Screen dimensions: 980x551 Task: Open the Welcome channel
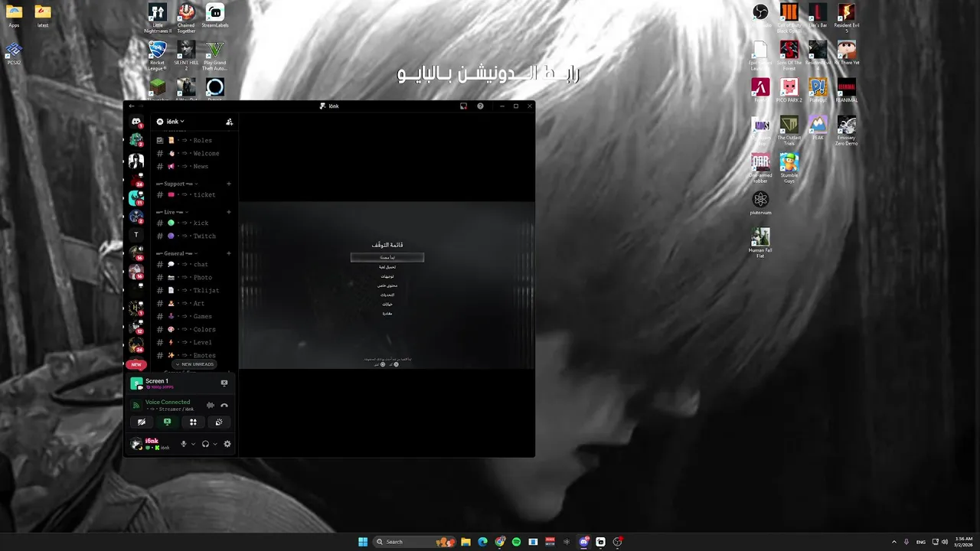tap(194, 153)
